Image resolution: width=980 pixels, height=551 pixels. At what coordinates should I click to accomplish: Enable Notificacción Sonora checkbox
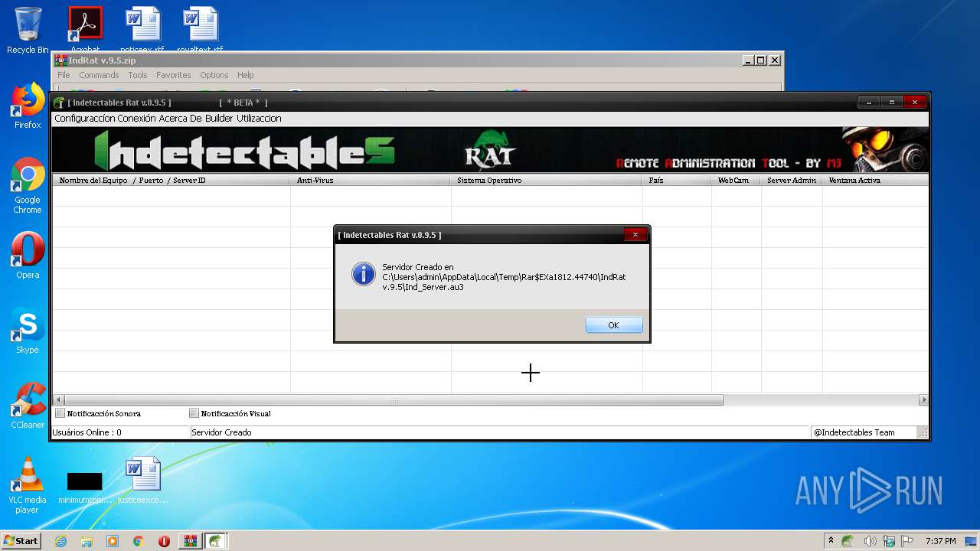60,413
